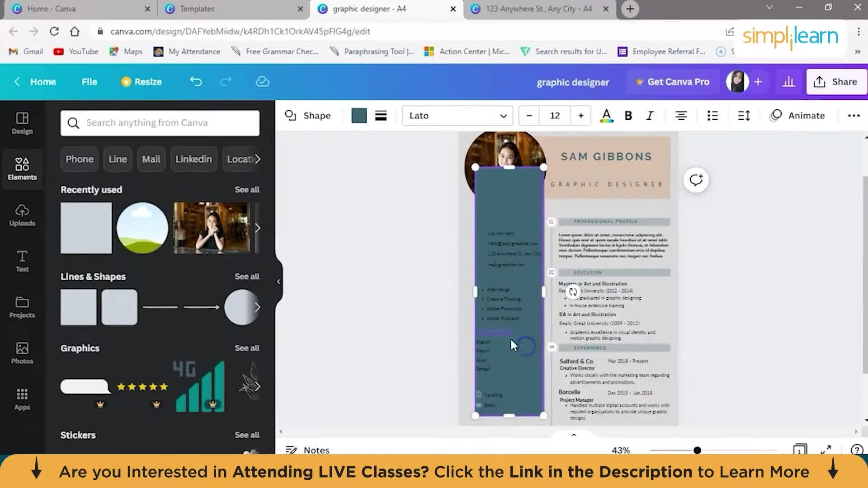Click the Resize button

(x=142, y=82)
